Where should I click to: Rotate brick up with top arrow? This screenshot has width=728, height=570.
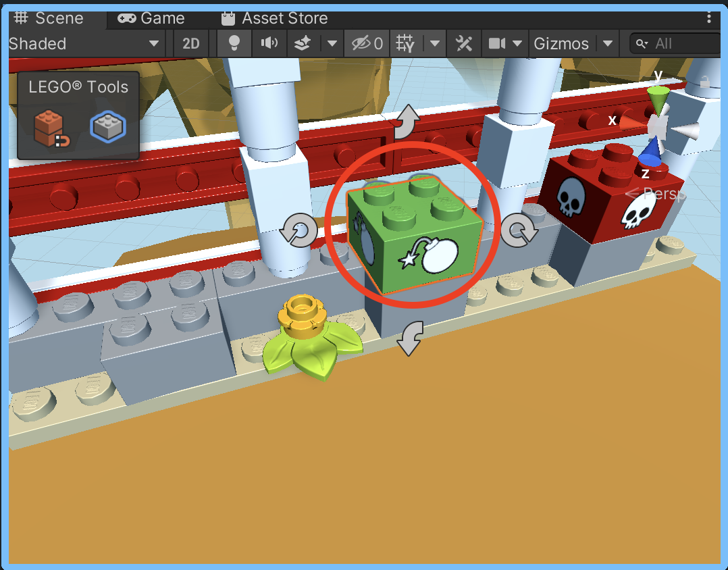(407, 122)
